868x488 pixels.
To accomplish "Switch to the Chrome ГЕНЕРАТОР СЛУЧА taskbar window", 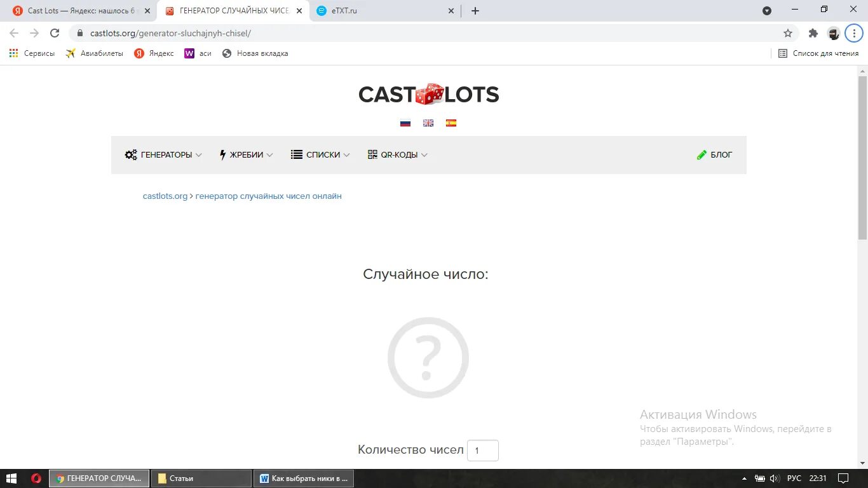I will tap(99, 478).
